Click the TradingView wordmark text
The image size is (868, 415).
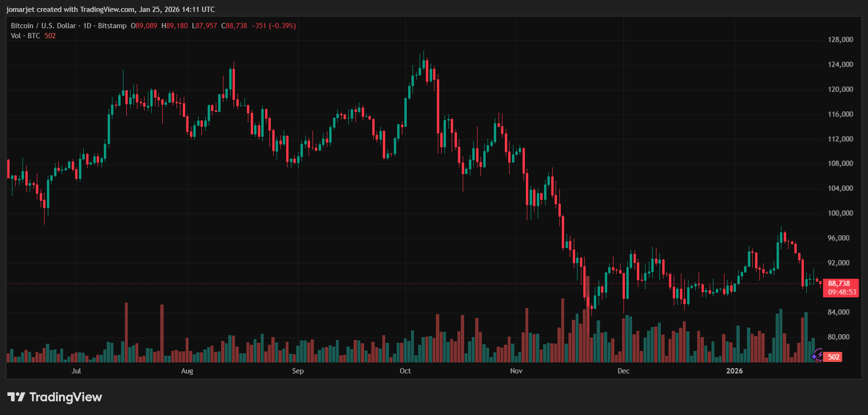tap(66, 397)
